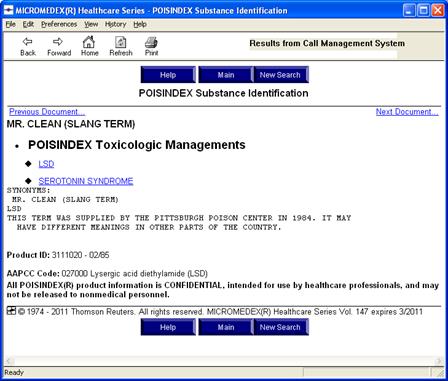Click the horizontal scrollbar right arrow

(x=440, y=361)
